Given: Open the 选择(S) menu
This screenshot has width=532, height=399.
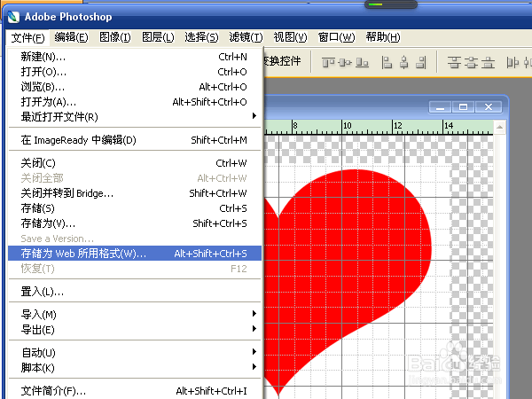Looking at the screenshot, I should coord(201,37).
